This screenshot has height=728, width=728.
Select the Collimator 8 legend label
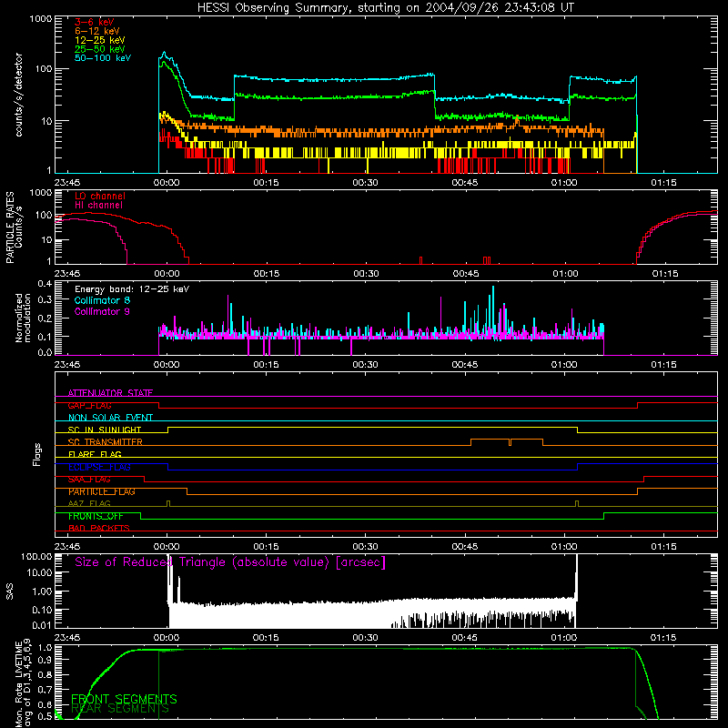point(102,300)
